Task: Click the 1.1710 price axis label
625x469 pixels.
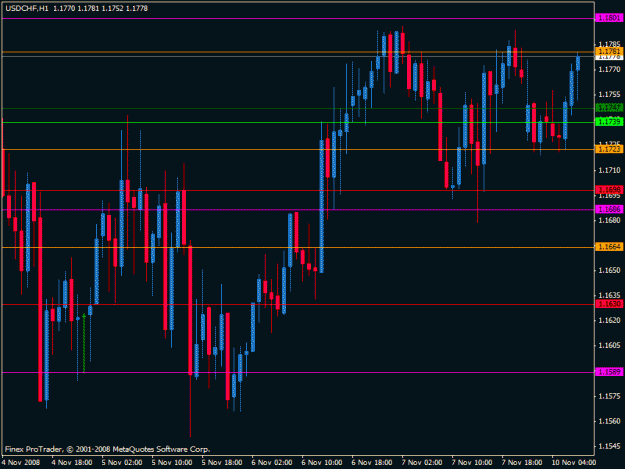Action: click(609, 170)
